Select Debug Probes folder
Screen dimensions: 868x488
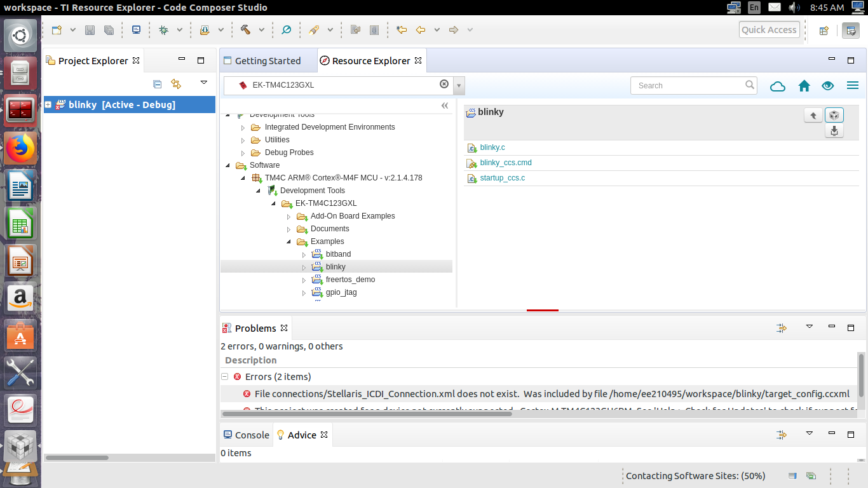289,152
